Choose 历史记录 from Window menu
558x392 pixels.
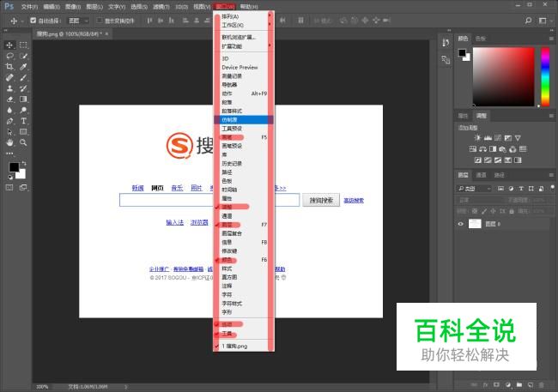[x=244, y=163]
